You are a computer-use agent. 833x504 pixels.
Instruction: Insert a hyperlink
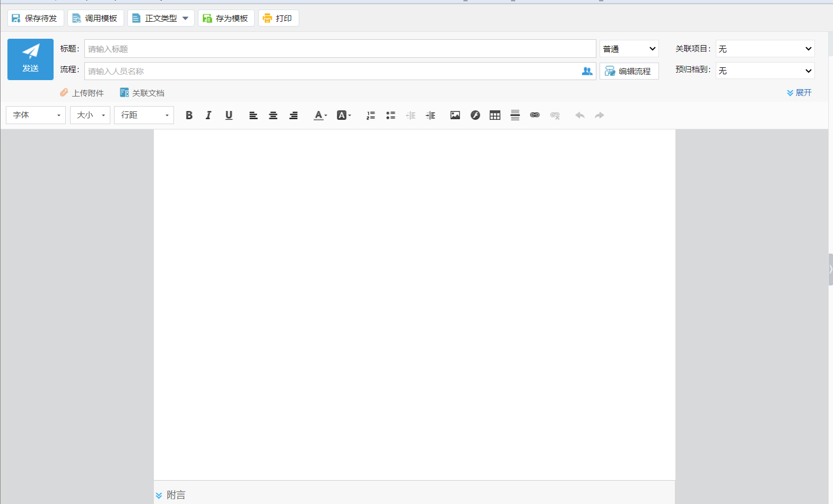pos(535,115)
